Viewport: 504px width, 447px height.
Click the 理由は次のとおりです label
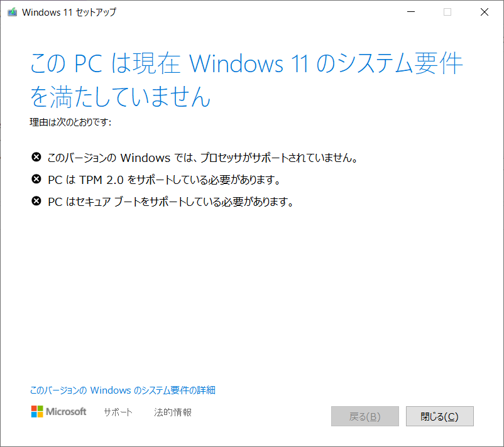70,122
